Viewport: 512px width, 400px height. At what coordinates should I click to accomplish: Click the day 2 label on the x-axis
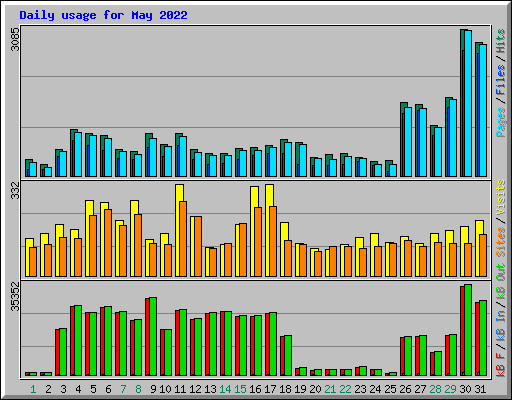point(48,389)
